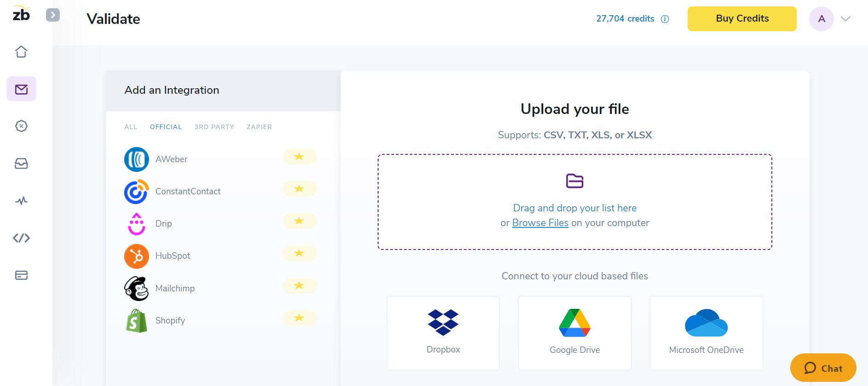Open the activity pulse sidebar icon
The width and height of the screenshot is (868, 386).
pyautogui.click(x=21, y=201)
